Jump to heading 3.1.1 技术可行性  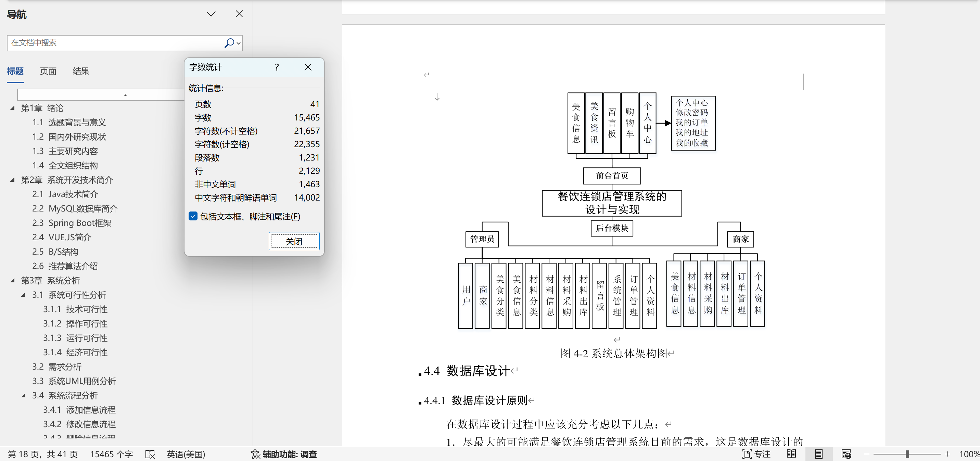(x=75, y=310)
